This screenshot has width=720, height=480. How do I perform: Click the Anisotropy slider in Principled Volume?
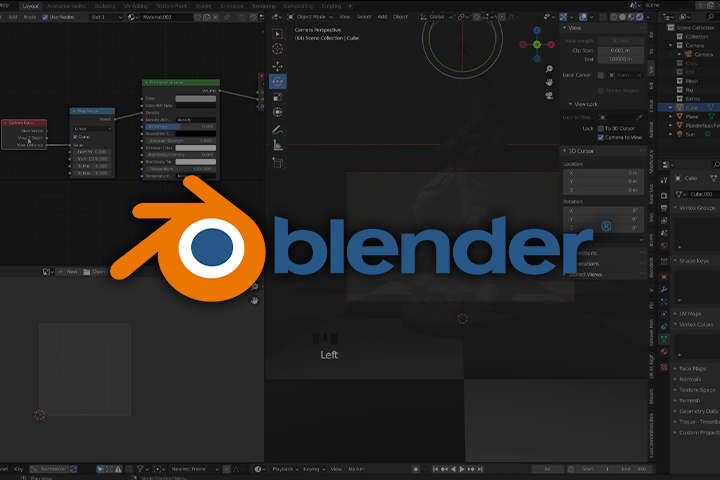pyautogui.click(x=180, y=126)
